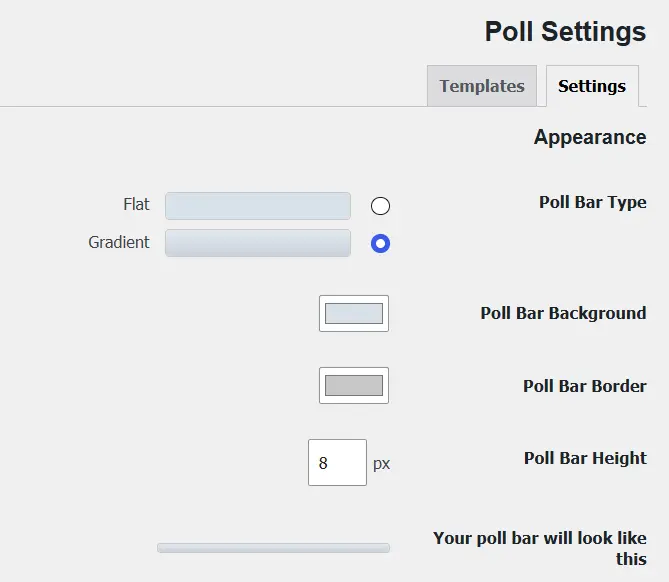Screen dimensions: 669x582
Task: Switch to the Templates tab
Action: 482,86
